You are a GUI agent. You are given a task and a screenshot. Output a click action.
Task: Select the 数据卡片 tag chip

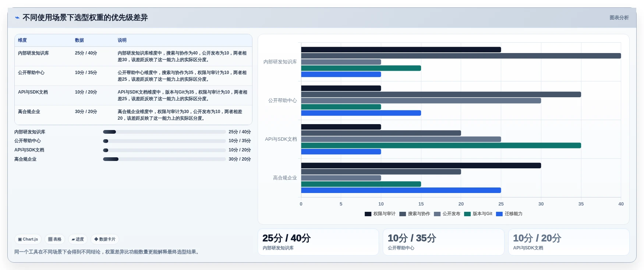[105, 239]
